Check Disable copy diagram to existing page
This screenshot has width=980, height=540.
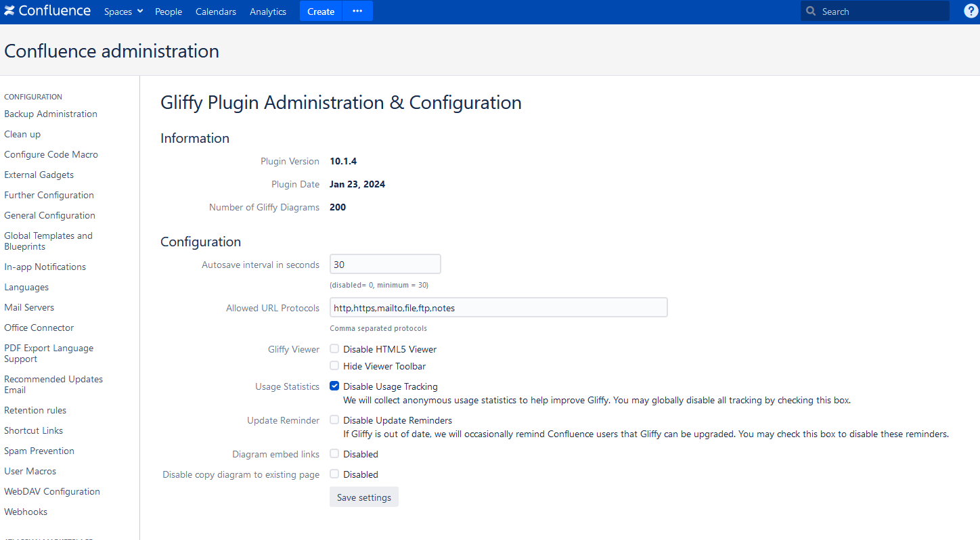coord(334,474)
